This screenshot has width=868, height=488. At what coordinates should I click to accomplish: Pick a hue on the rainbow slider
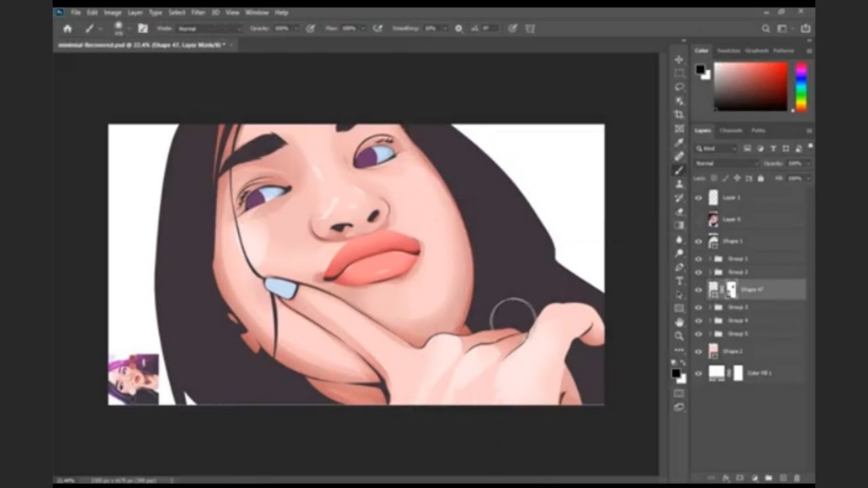coord(801,87)
